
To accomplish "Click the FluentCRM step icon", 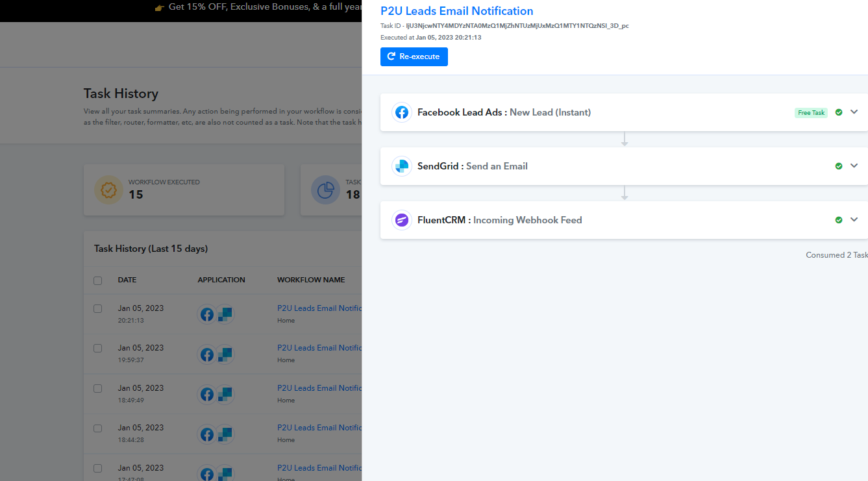I will [x=402, y=220].
